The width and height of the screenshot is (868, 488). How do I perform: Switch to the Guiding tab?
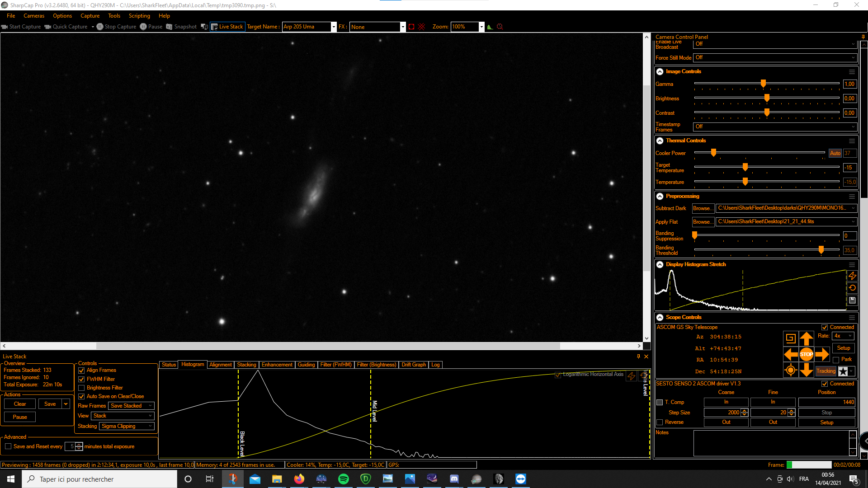306,365
